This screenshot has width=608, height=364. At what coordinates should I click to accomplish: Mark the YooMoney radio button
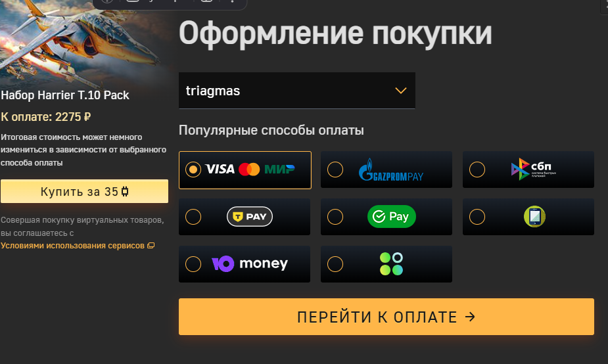(x=193, y=264)
